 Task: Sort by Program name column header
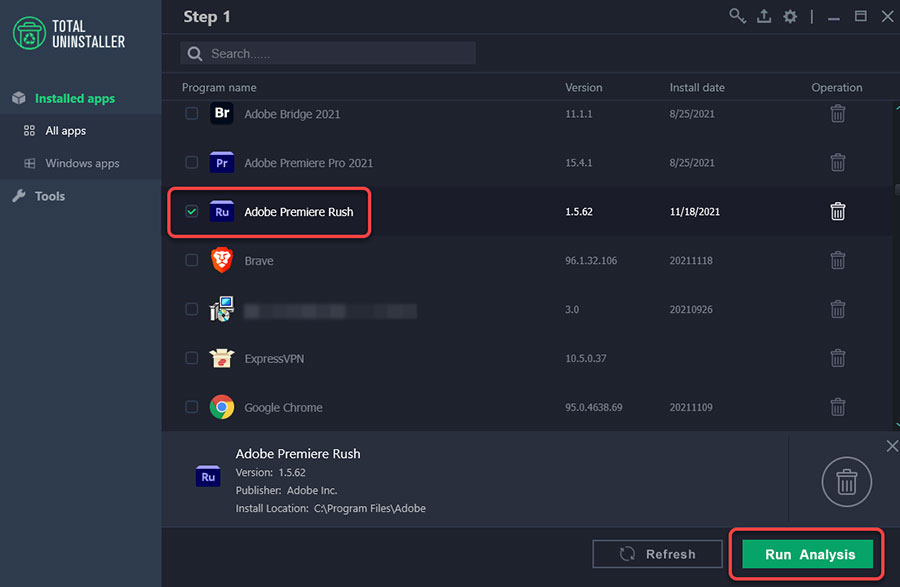pyautogui.click(x=219, y=88)
